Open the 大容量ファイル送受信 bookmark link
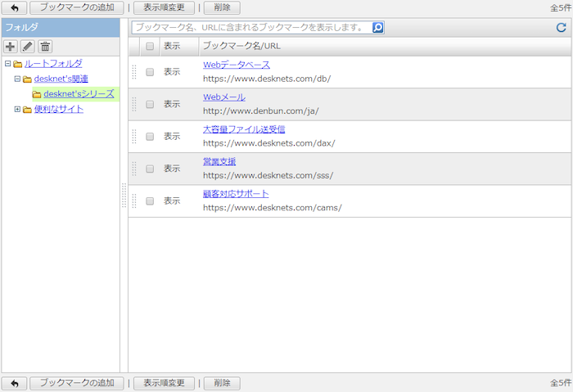573x392 pixels. (243, 129)
